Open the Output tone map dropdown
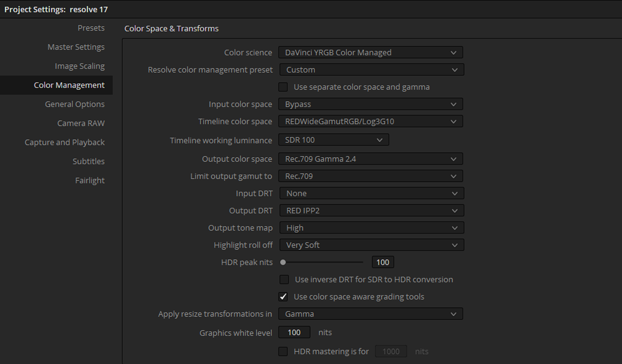 pos(372,228)
